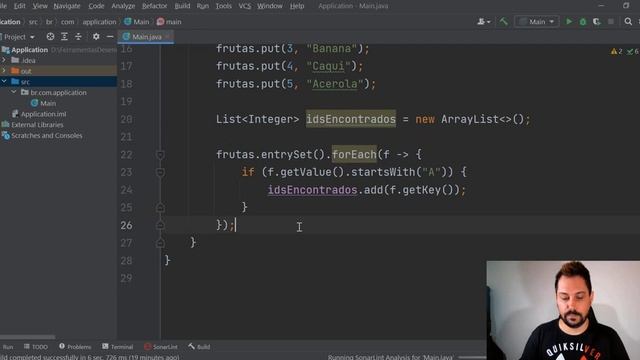Viewport: 640px width, 360px height.
Task: Open the Navigate menu
Action: (x=67, y=6)
